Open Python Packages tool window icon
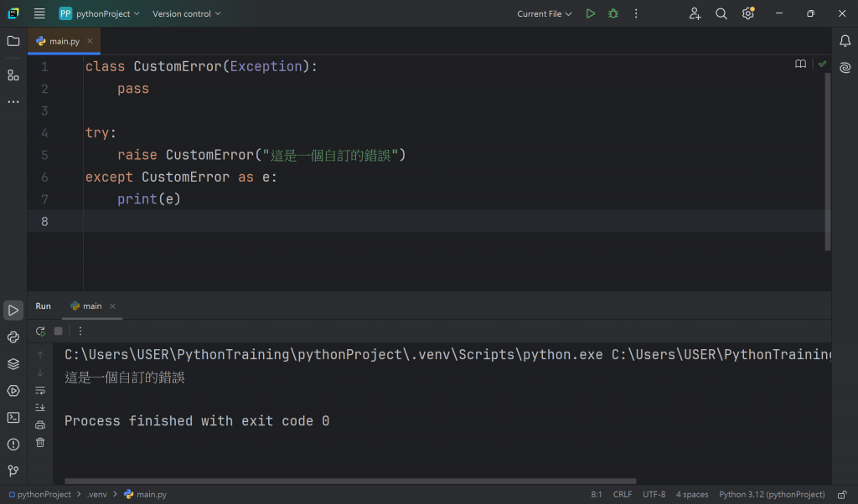Viewport: 858px width, 504px height. coord(13,337)
